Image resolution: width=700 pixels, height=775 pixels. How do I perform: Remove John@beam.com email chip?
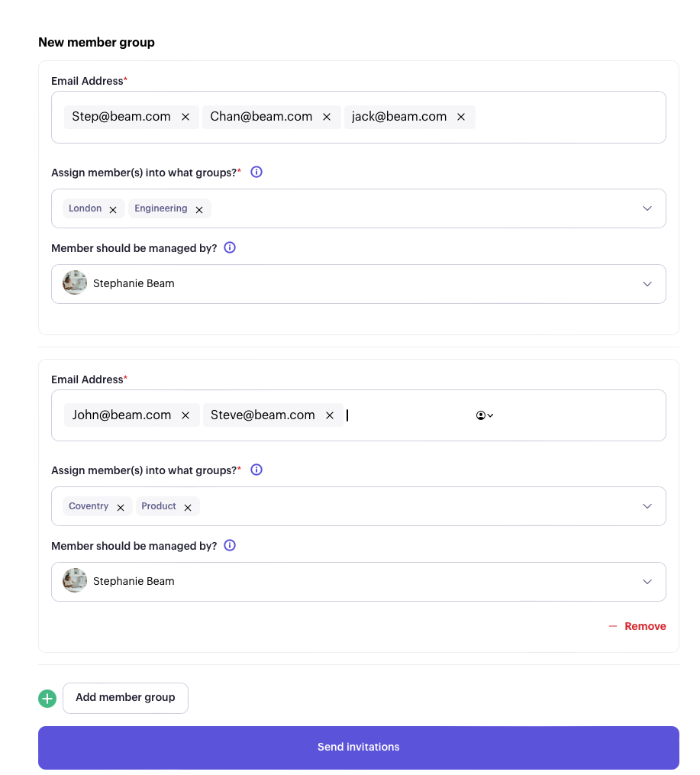[x=185, y=415]
